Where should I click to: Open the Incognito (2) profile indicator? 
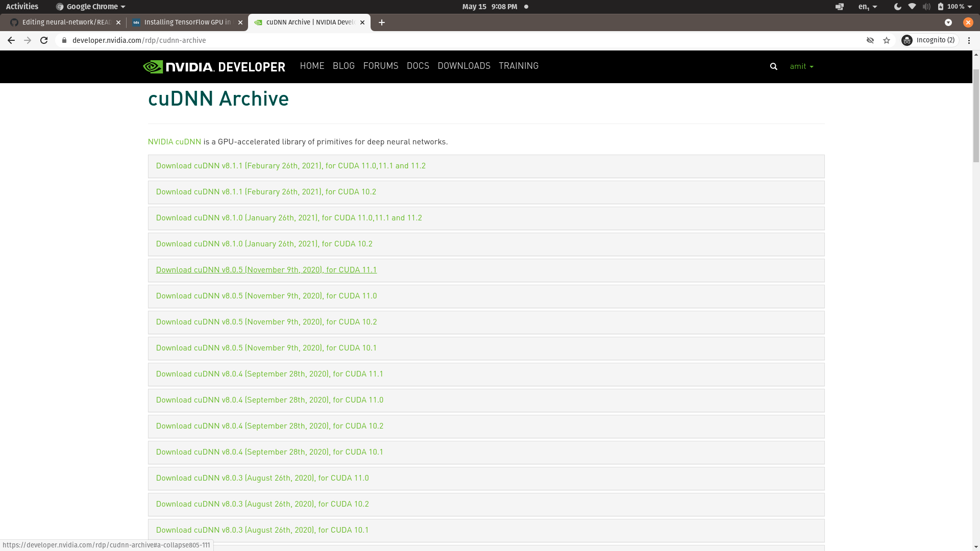pos(929,40)
